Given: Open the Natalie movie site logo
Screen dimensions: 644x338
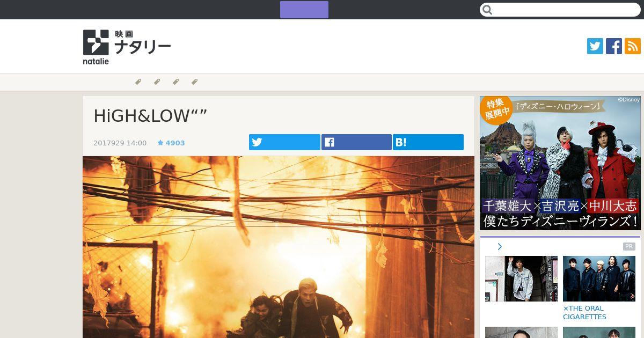Looking at the screenshot, I should tap(127, 47).
